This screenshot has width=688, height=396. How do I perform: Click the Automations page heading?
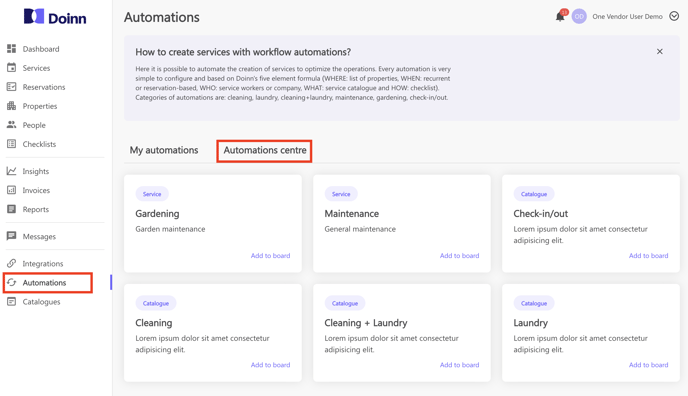[x=161, y=17]
